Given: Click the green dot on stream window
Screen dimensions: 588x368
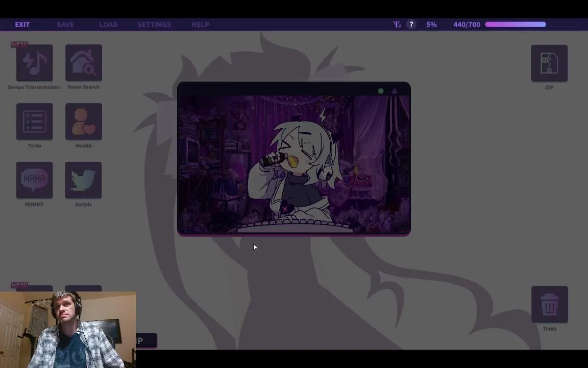Looking at the screenshot, I should 381,91.
